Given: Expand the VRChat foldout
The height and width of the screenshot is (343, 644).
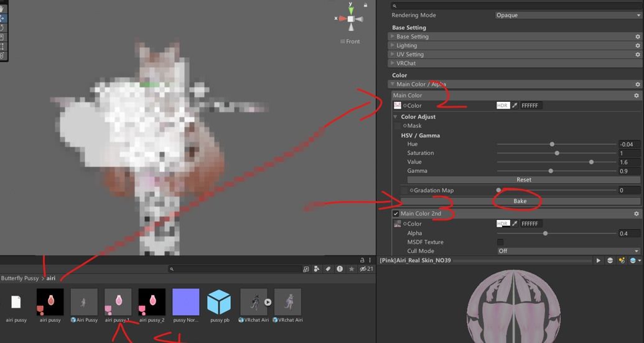Looking at the screenshot, I should click(x=393, y=63).
